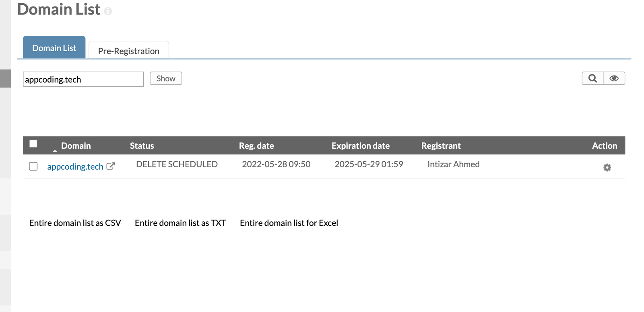Click the registrant name Intizar Ahmed

453,164
